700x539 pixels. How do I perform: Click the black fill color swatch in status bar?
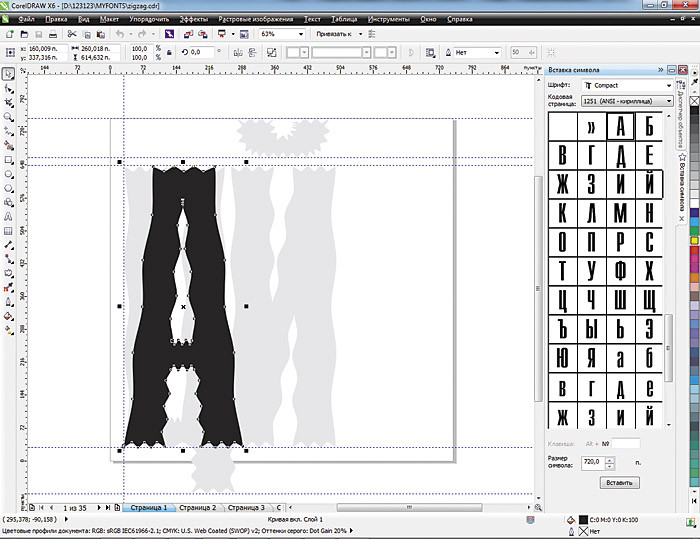pos(583,519)
